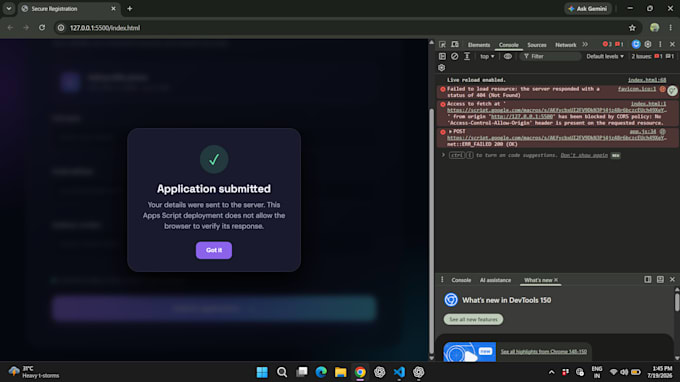
Task: Open the weather widget on taskbar
Action: (35, 372)
